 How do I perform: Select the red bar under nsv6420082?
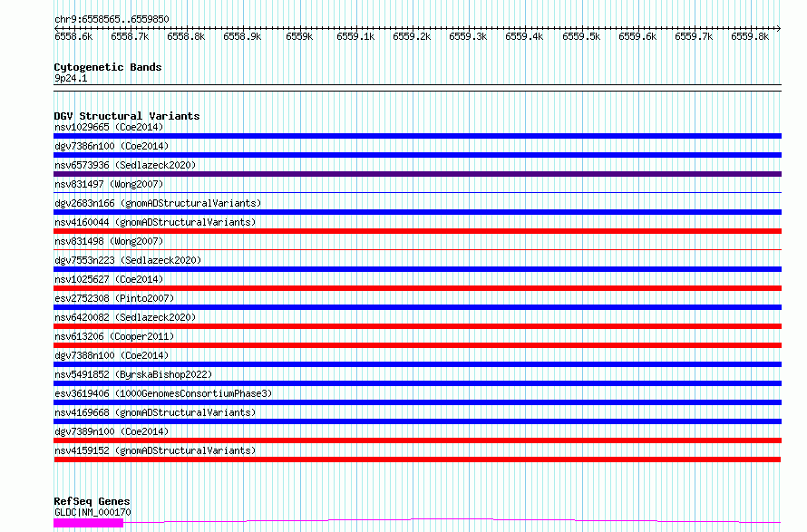tap(417, 326)
